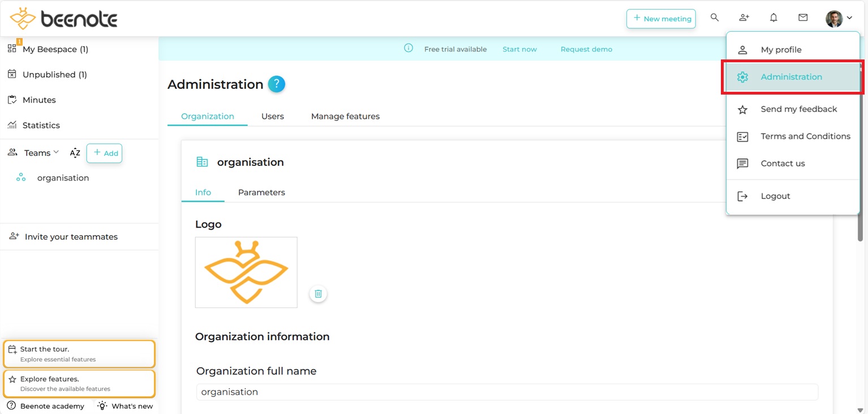Viewport: 868px width, 414px height.
Task: Open the Parameters tab for the organisation
Action: pos(261,192)
